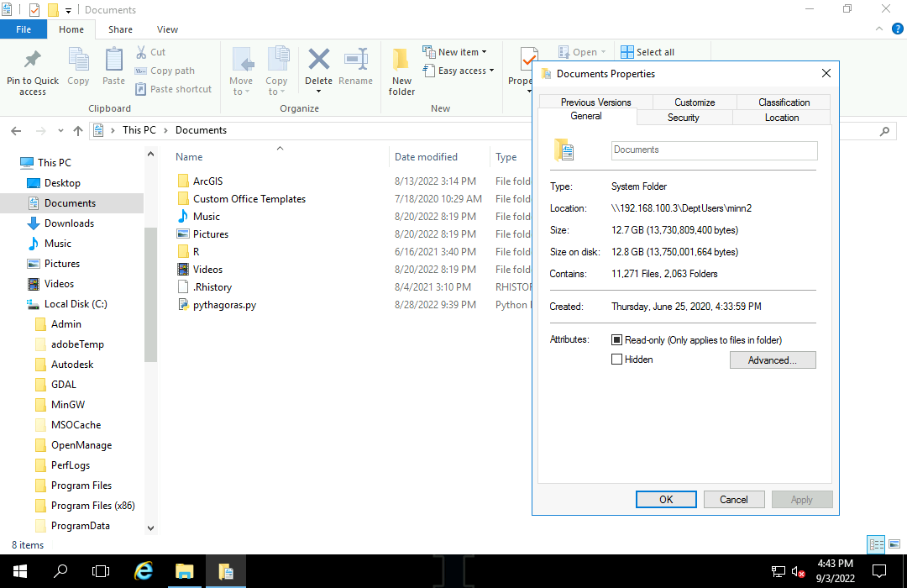Toggle the Read-only attribute checkbox

coord(617,340)
